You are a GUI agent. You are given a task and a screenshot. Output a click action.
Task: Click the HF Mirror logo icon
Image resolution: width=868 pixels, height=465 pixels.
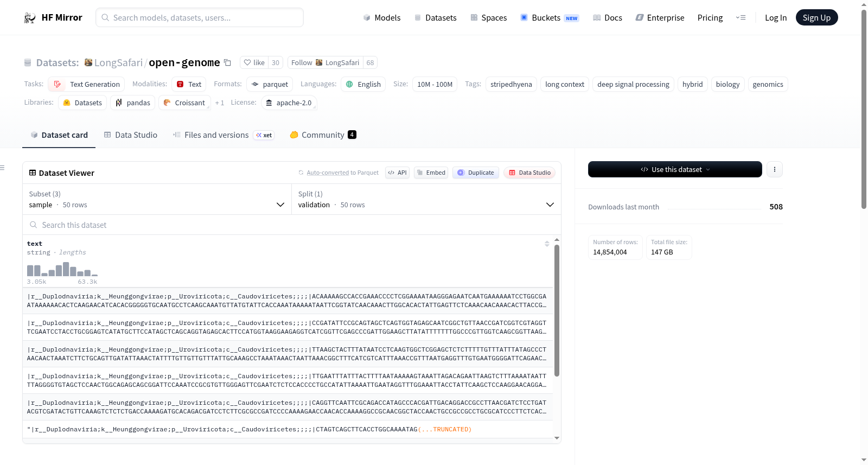click(x=30, y=18)
